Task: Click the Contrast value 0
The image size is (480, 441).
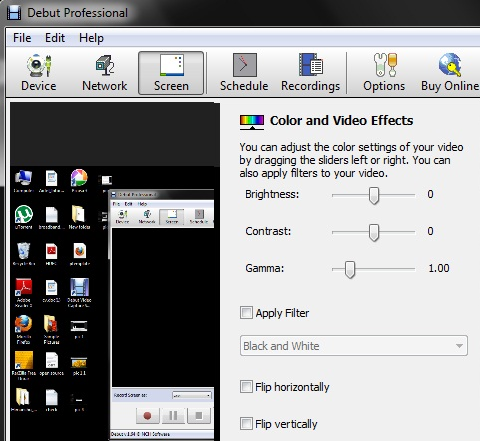Action: pos(430,231)
